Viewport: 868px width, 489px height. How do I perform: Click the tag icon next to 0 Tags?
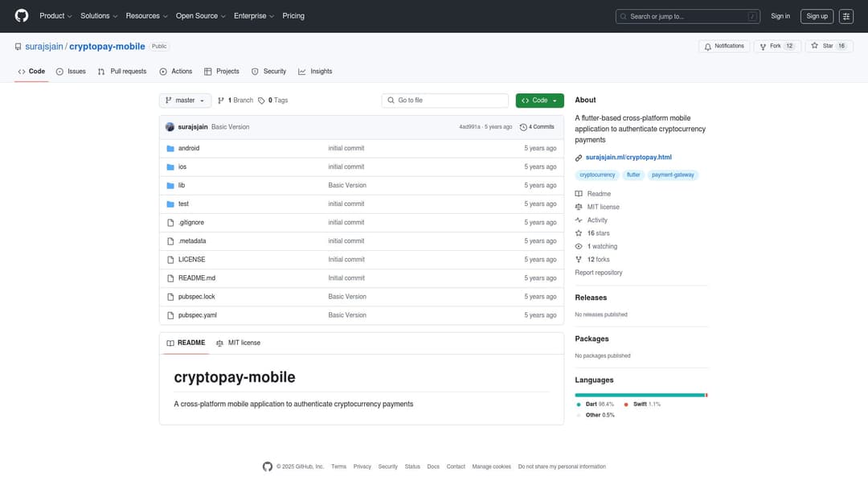(x=261, y=101)
